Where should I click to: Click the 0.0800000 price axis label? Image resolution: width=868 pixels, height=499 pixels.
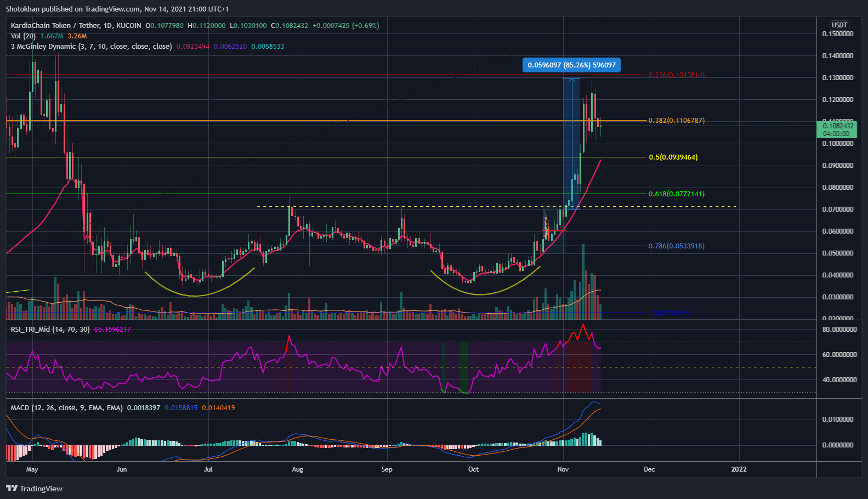click(x=838, y=188)
